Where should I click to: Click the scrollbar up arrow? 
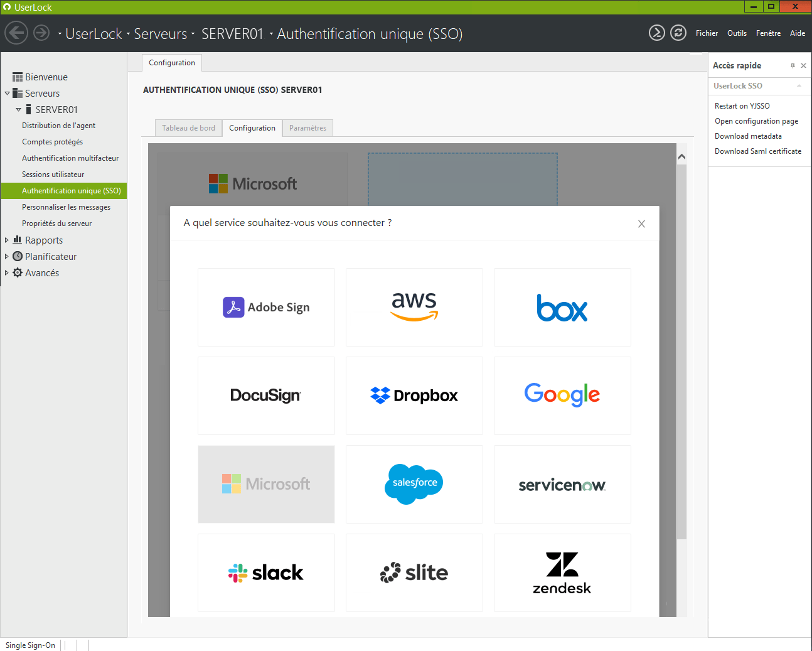681,156
